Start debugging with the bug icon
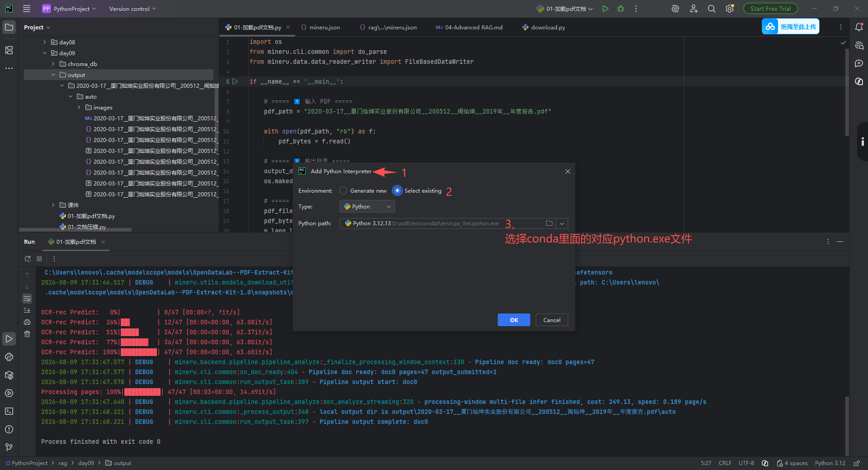 tap(621, 9)
